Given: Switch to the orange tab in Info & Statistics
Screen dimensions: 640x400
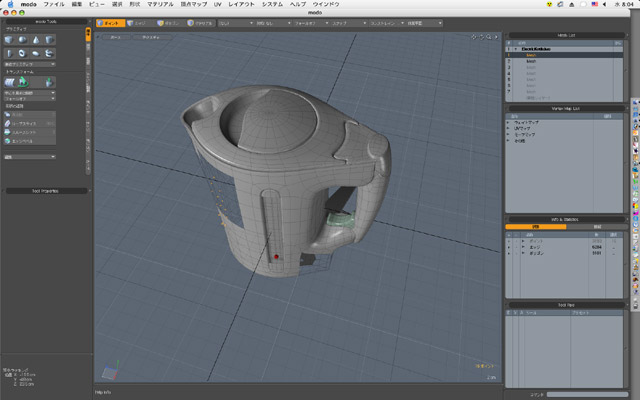Looking at the screenshot, I should [536, 227].
